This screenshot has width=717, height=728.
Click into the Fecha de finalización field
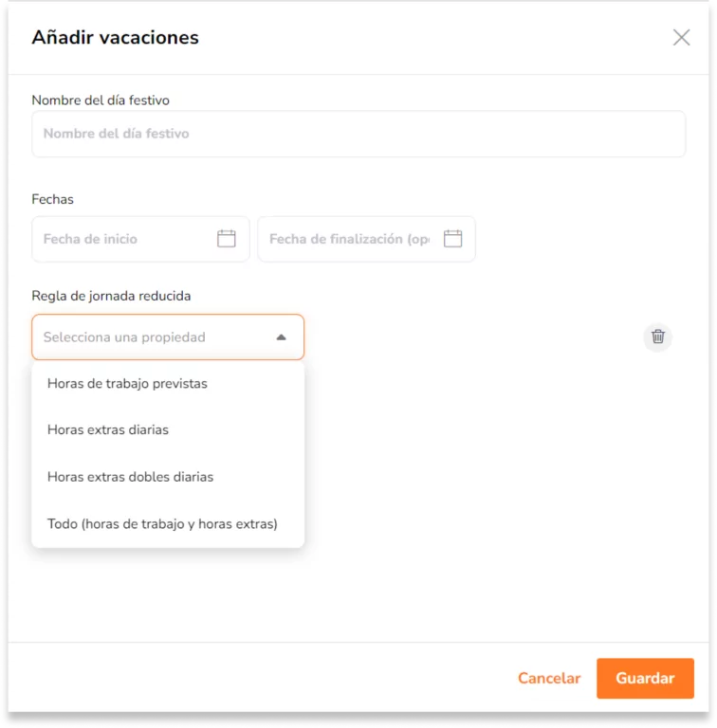tap(351, 239)
